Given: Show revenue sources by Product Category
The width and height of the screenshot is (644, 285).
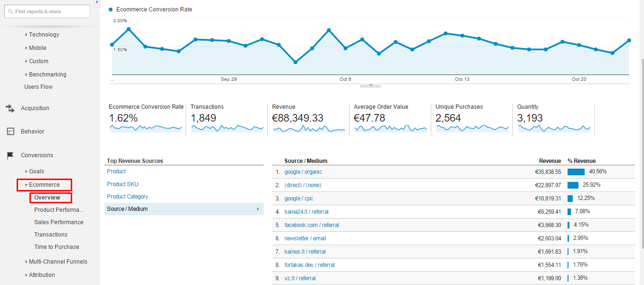Looking at the screenshot, I should click(127, 197).
